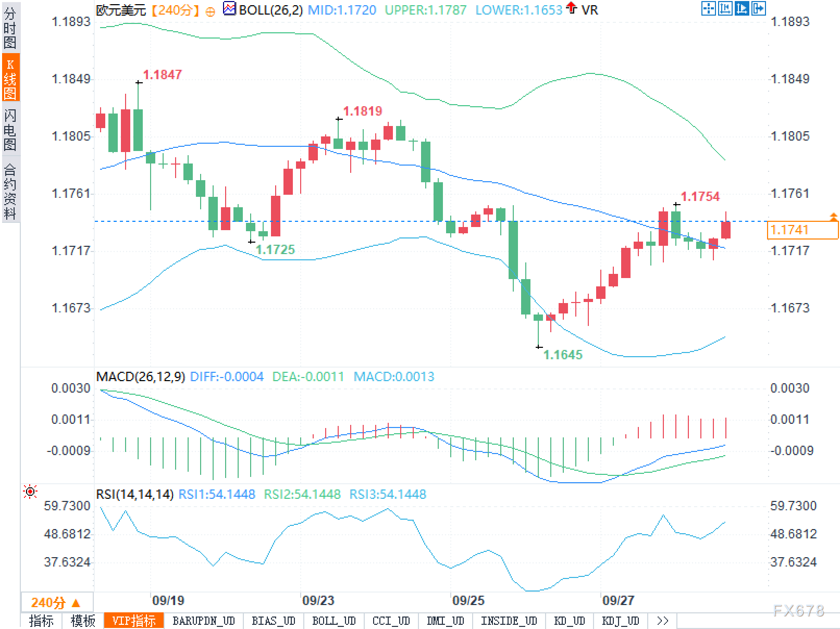Select the second chart layout icon top-right

click(725, 8)
